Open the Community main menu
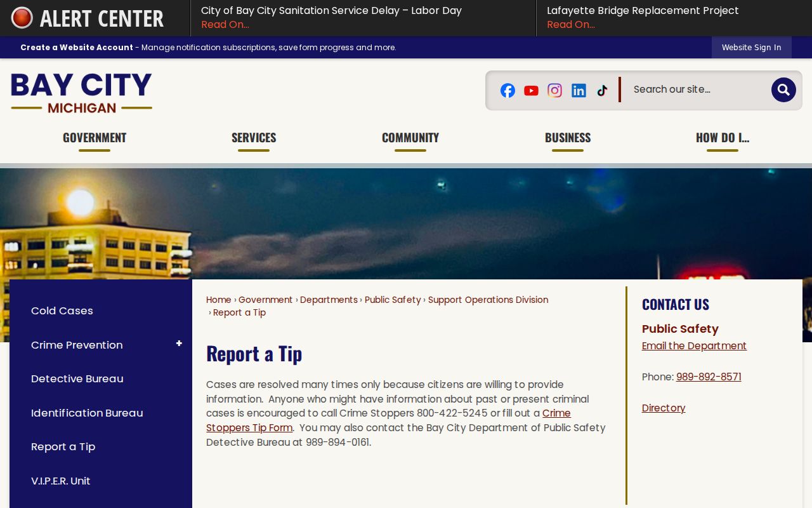 click(x=410, y=138)
